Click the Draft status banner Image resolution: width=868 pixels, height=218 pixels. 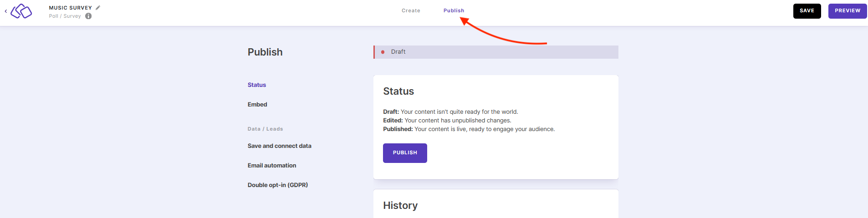[495, 52]
